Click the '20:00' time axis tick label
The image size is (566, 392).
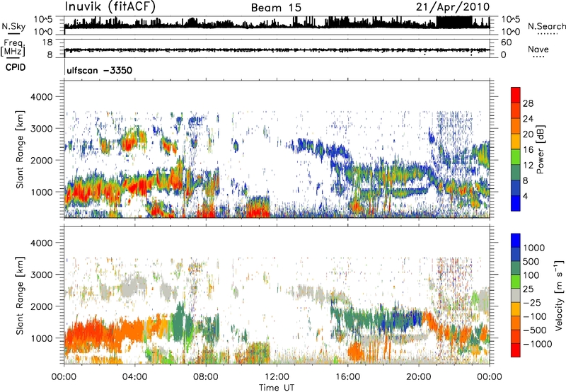[418, 377]
